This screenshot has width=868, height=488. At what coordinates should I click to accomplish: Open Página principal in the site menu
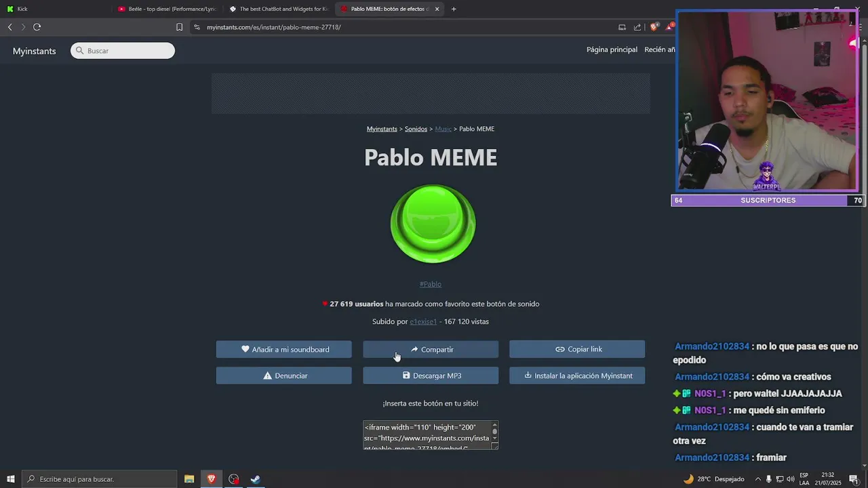(x=612, y=49)
